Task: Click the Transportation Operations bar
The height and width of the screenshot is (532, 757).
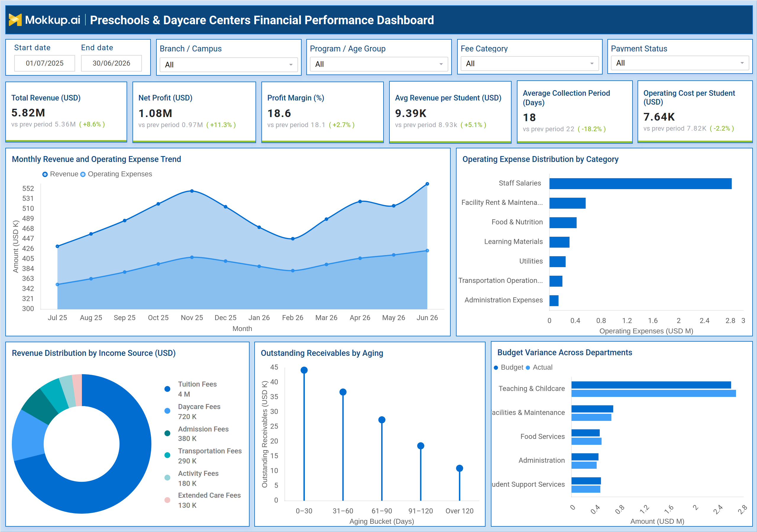Action: [556, 281]
